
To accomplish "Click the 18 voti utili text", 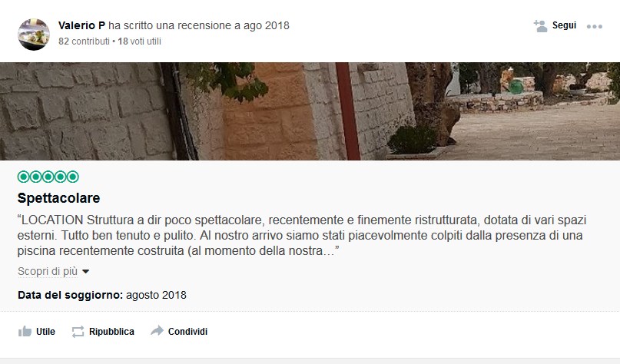I will [x=139, y=41].
